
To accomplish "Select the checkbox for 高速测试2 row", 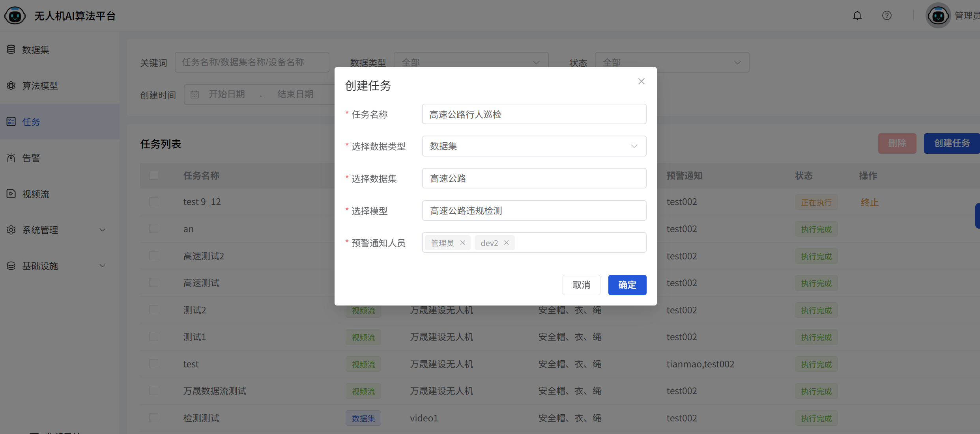I will [x=154, y=256].
